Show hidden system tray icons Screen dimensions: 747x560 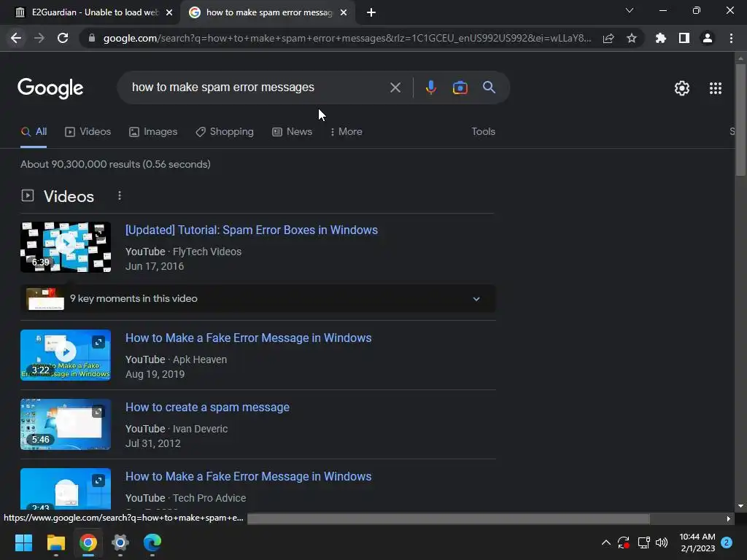tap(606, 542)
